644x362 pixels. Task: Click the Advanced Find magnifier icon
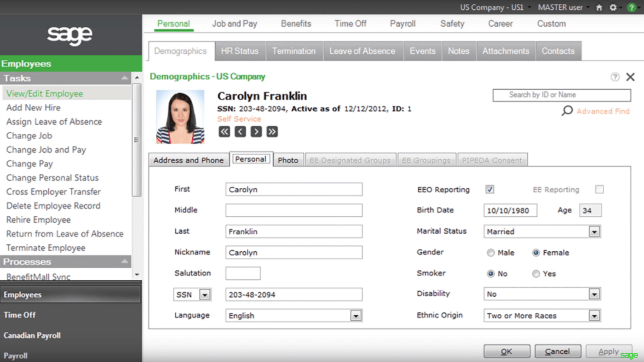pyautogui.click(x=567, y=111)
